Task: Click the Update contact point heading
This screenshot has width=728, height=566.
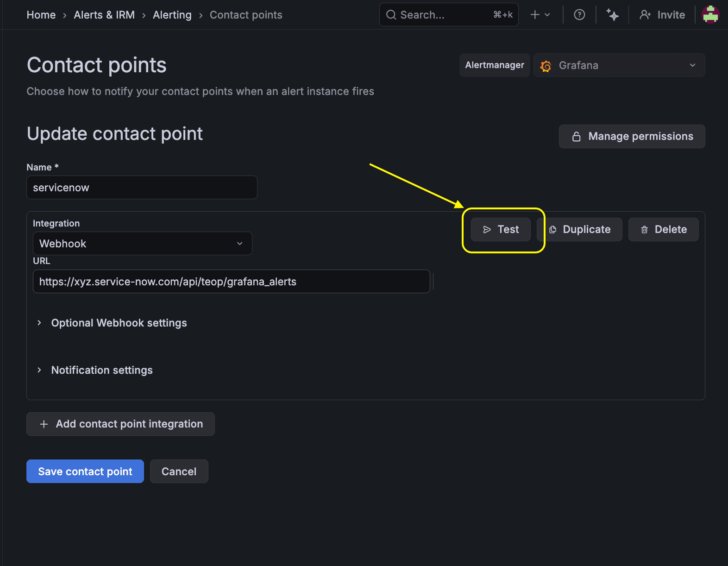Action: click(x=115, y=134)
